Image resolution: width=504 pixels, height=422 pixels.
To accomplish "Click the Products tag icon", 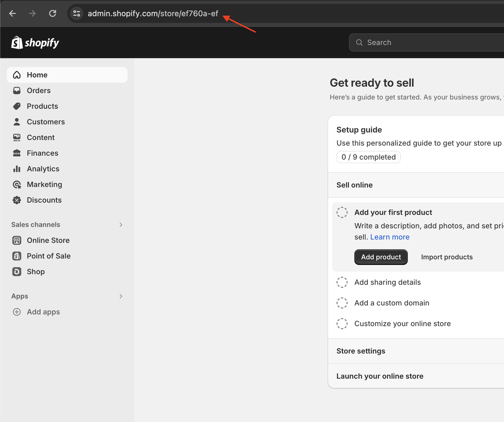I will [17, 106].
